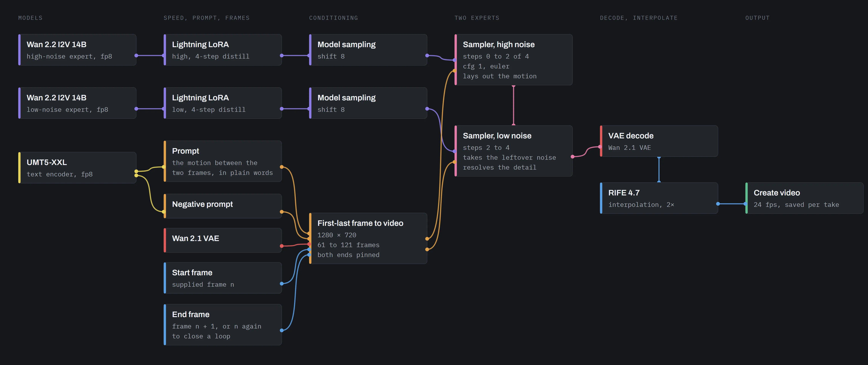Click the text 'resolves the detail'

tap(500, 167)
